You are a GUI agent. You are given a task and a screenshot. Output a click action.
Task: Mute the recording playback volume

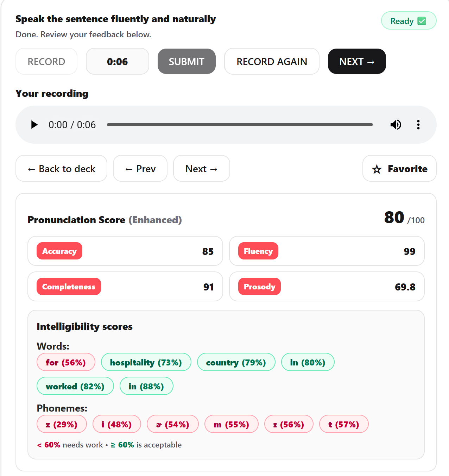click(396, 125)
